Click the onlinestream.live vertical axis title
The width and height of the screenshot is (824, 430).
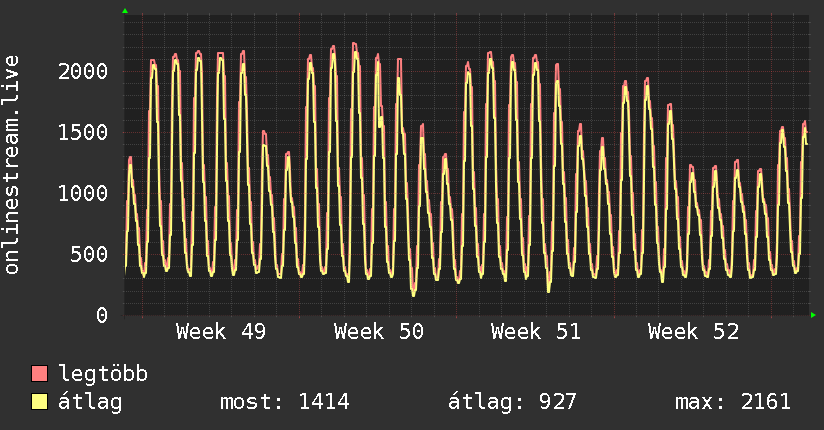[x=12, y=165]
